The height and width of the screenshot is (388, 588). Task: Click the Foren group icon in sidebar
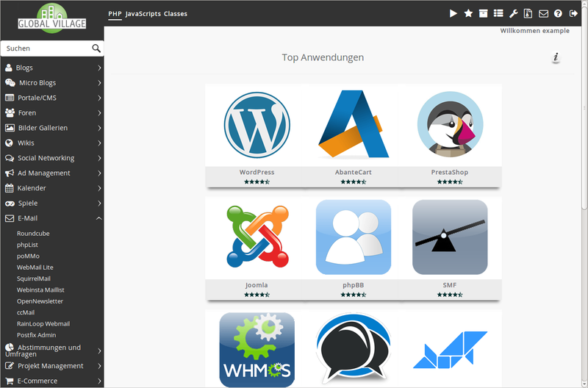(x=10, y=112)
